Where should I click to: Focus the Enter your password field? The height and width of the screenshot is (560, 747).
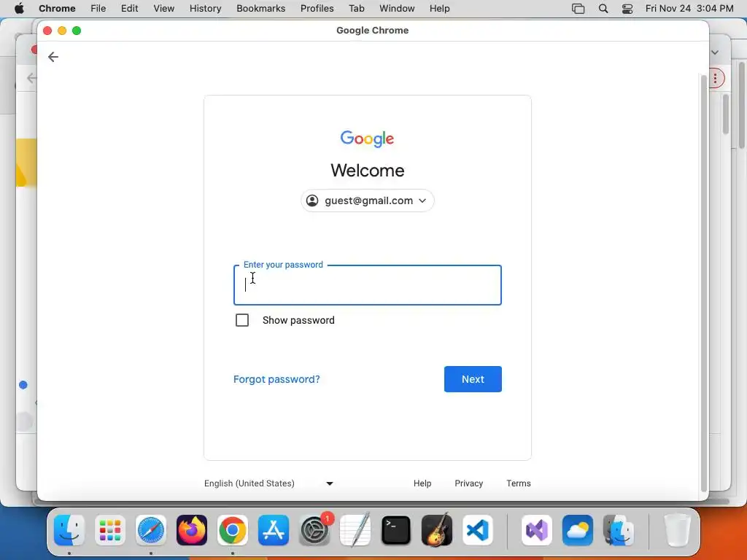point(368,285)
